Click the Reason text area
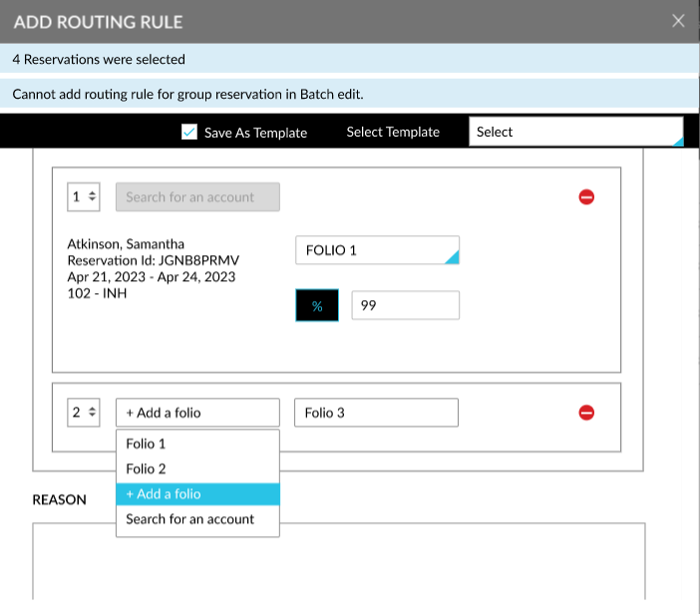 339,561
